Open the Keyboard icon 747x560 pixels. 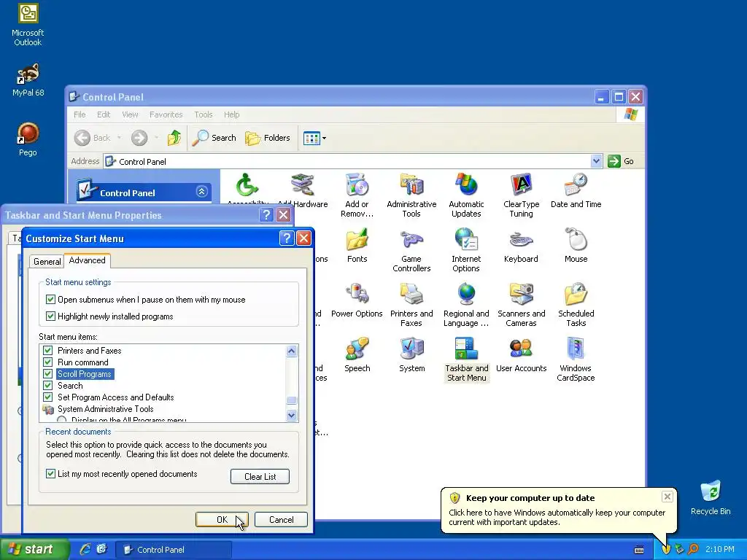click(x=521, y=246)
